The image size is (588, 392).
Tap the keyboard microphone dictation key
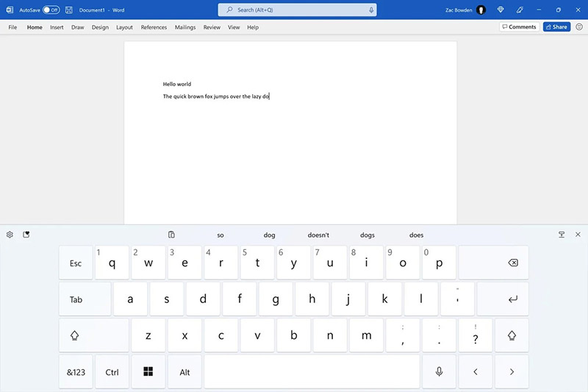[x=439, y=371]
